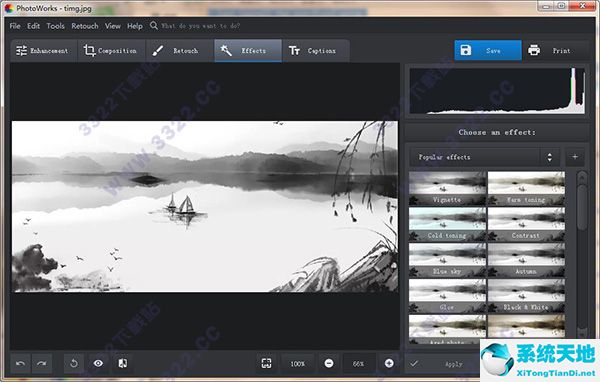Save the photo with the Save button
The image size is (600, 382).
(x=488, y=50)
